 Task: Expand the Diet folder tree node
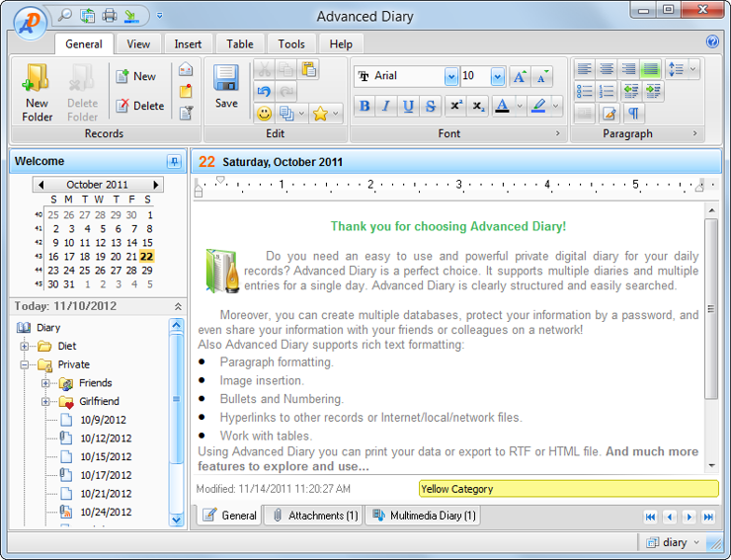[x=25, y=347]
